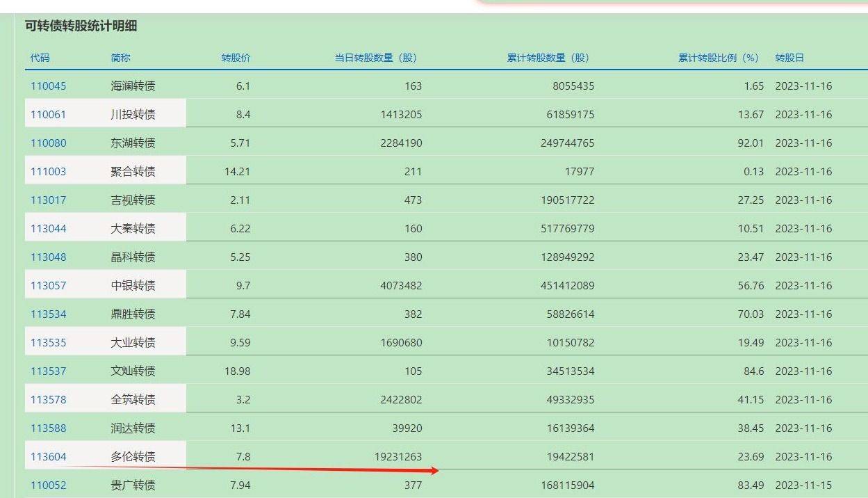Select bond name 中银转债
868x498 pixels.
pyautogui.click(x=133, y=286)
